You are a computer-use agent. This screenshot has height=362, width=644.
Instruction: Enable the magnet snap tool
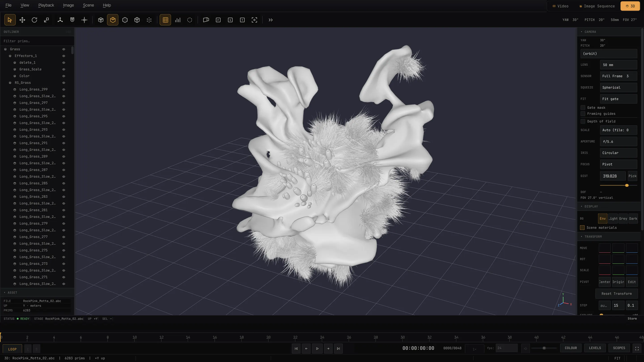click(x=72, y=20)
